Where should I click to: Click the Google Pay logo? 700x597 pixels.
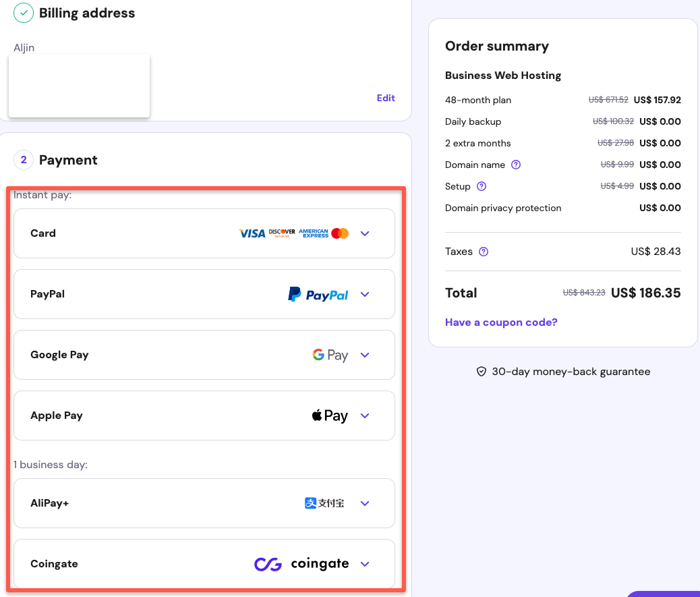(x=330, y=354)
